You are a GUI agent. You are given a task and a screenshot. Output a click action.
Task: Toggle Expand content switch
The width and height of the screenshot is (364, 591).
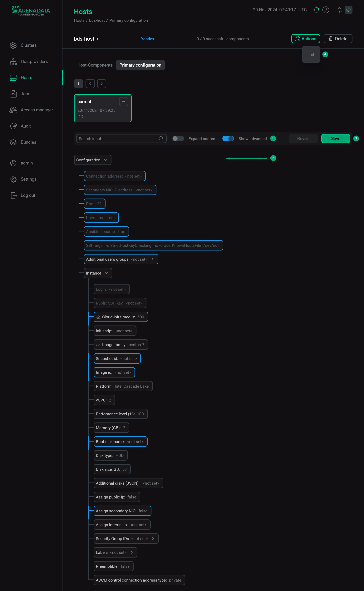point(178,139)
